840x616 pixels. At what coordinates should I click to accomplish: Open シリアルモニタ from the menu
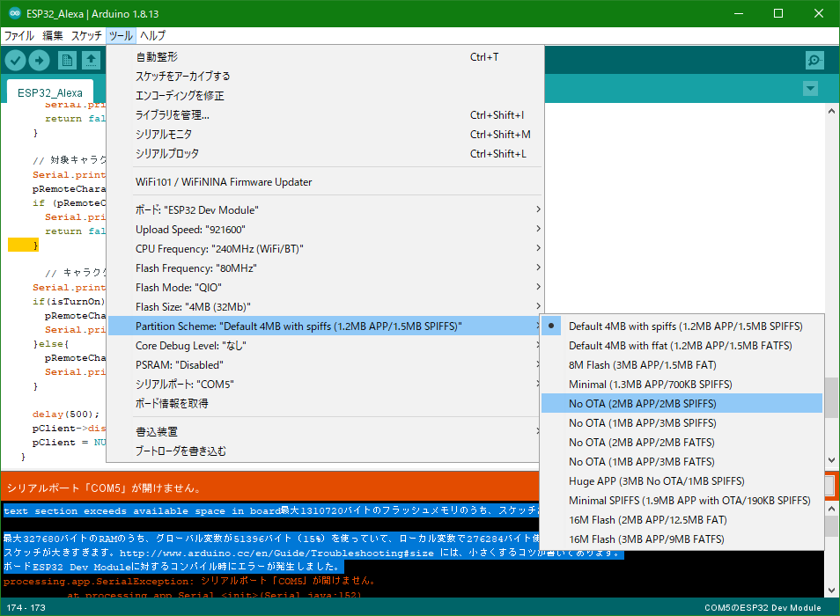326,135
